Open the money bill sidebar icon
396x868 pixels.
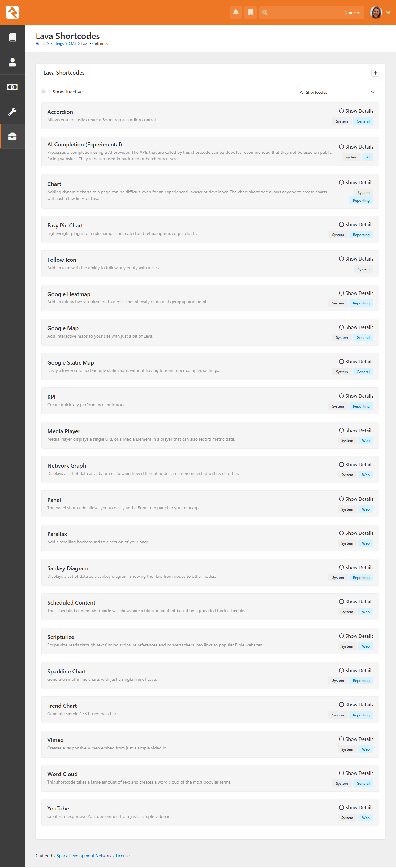pyautogui.click(x=12, y=87)
